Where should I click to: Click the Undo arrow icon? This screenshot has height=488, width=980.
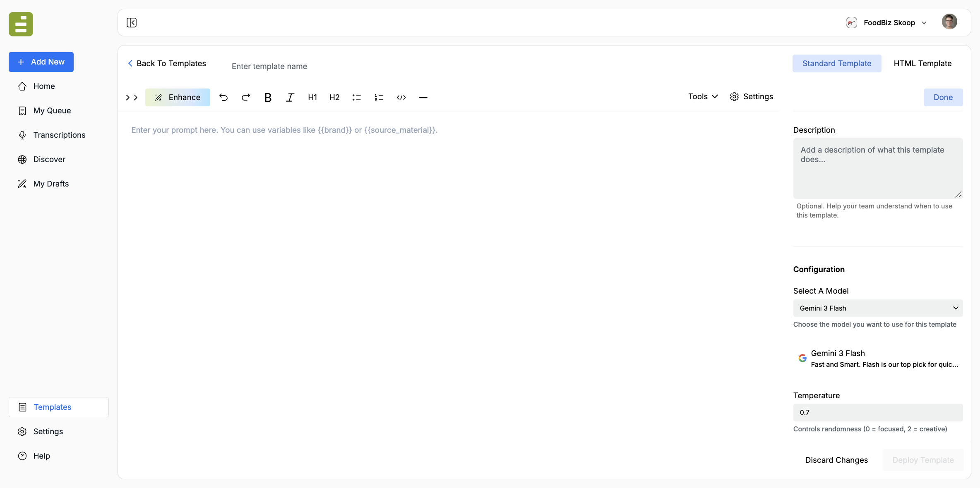223,97
